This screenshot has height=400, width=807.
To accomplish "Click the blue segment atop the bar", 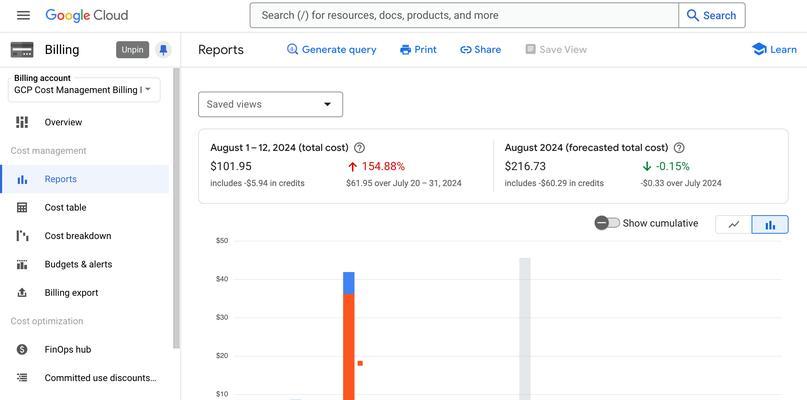I will click(349, 283).
